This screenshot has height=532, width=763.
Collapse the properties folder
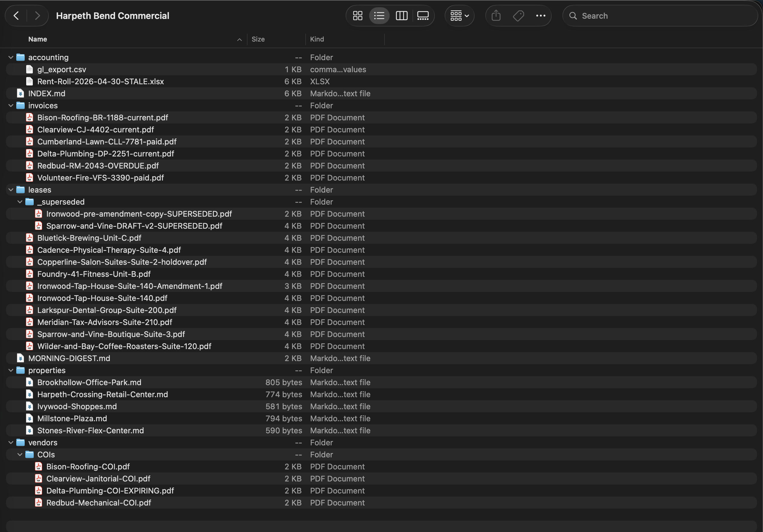coord(11,370)
